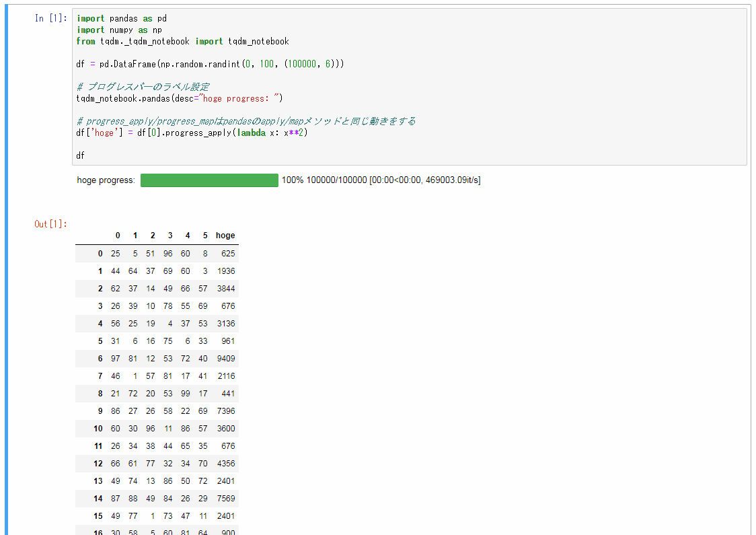The width and height of the screenshot is (756, 535).
Task: Select row index "10" in the dataframe
Action: (x=98, y=428)
